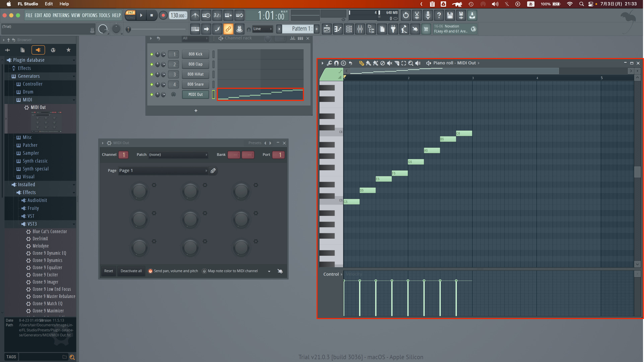Toggle the typing keyboard to piano button
This screenshot has width=644, height=362.
click(195, 29)
